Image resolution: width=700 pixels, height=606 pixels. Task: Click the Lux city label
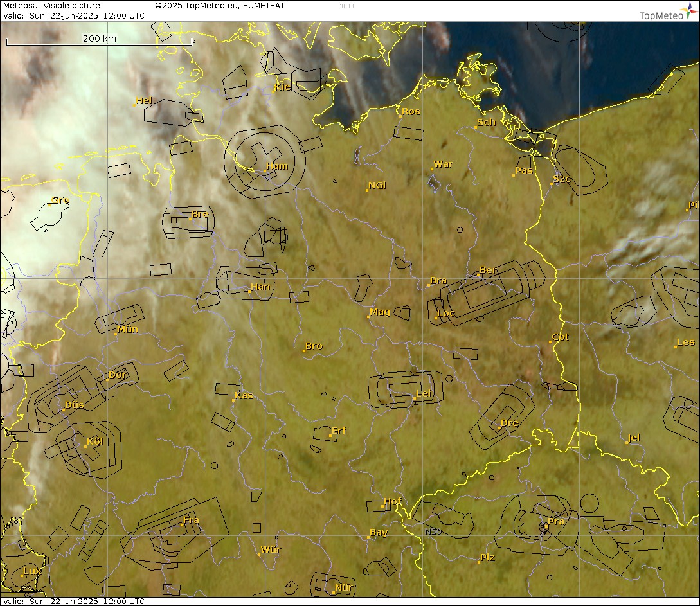pos(32,571)
